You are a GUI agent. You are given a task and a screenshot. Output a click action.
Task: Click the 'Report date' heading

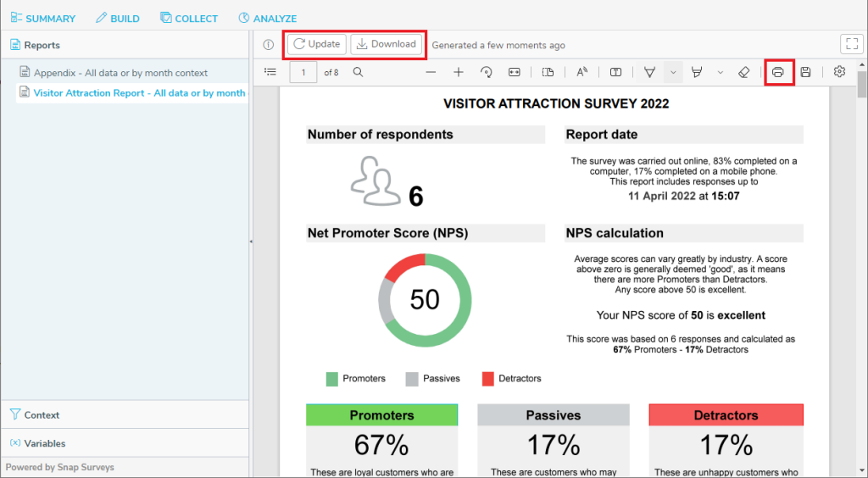pos(601,135)
